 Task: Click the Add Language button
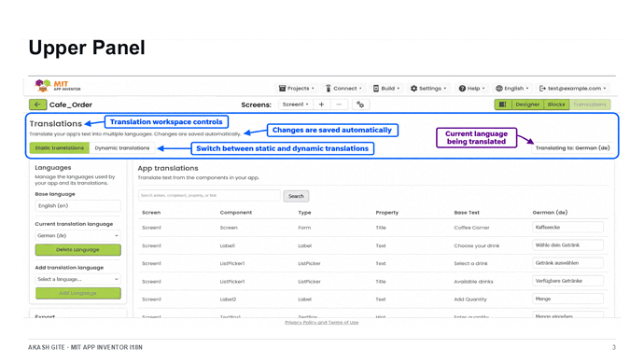(78, 293)
